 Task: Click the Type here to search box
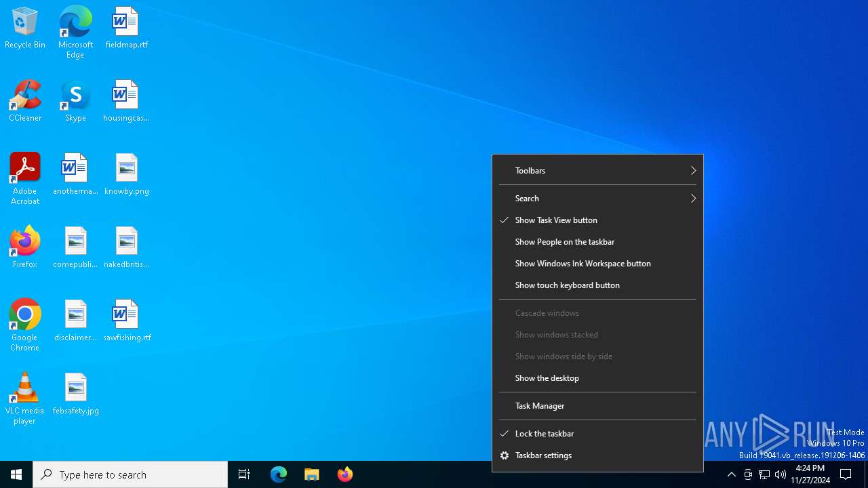pos(130,474)
